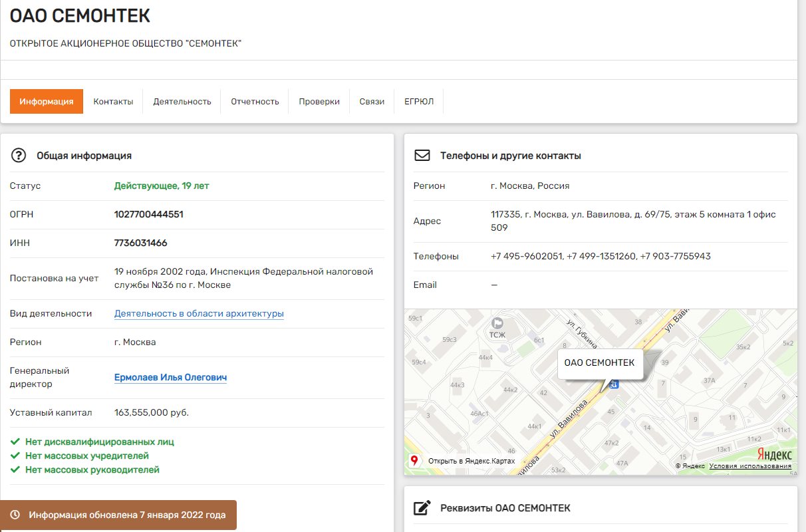Click the checkmark next to Нет массовых учредителей
This screenshot has width=806, height=532.
pyautogui.click(x=15, y=456)
